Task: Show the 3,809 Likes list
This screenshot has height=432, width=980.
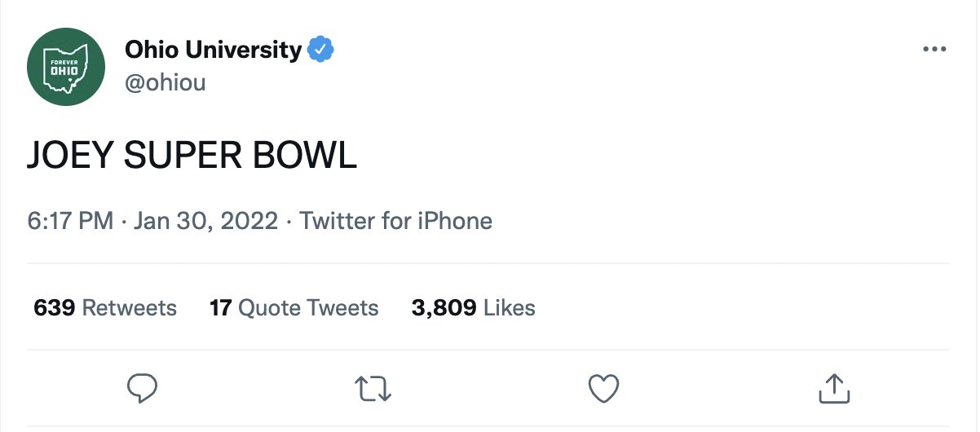Action: 474,307
